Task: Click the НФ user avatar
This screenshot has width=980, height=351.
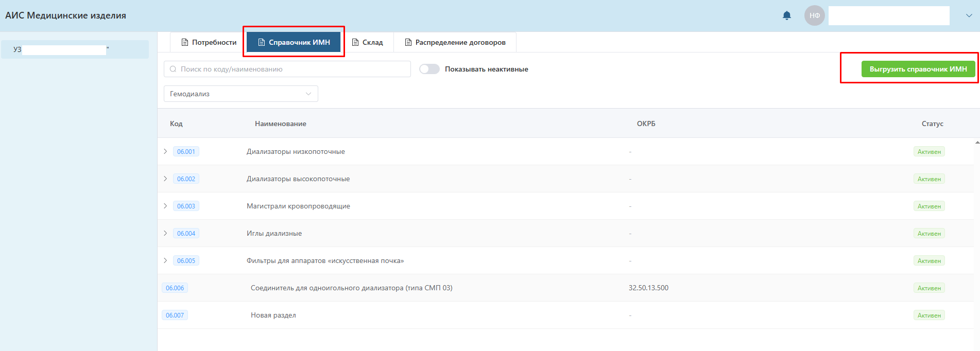Action: click(x=814, y=15)
